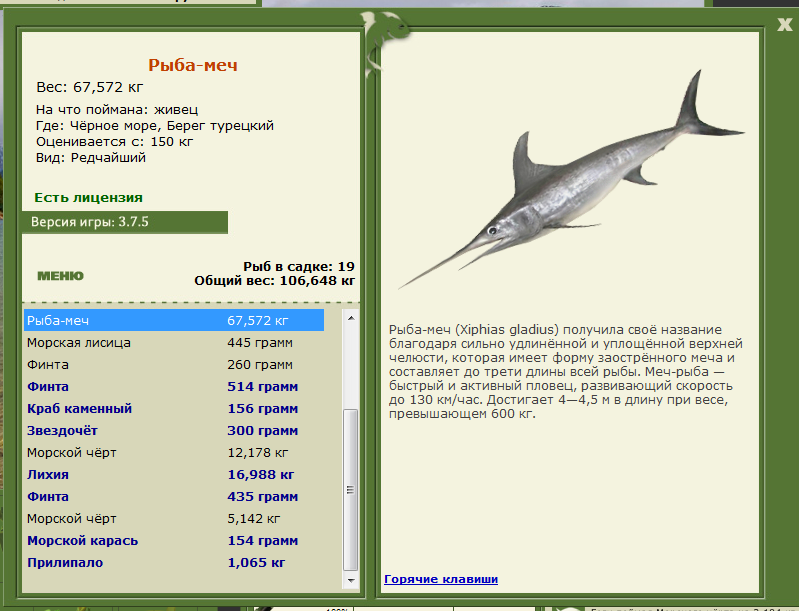
Task: Select the Морской чёрт 12,178 кг row
Action: (x=174, y=453)
